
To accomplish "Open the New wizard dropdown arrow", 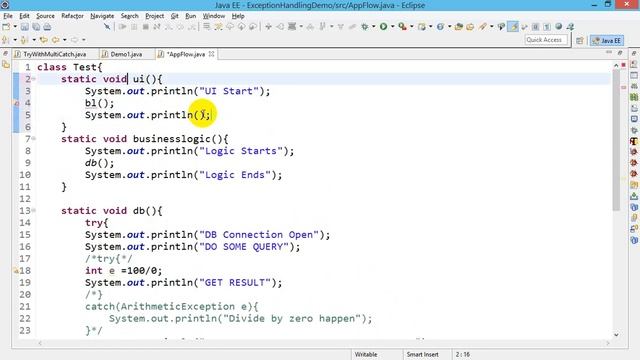I will [15, 27].
